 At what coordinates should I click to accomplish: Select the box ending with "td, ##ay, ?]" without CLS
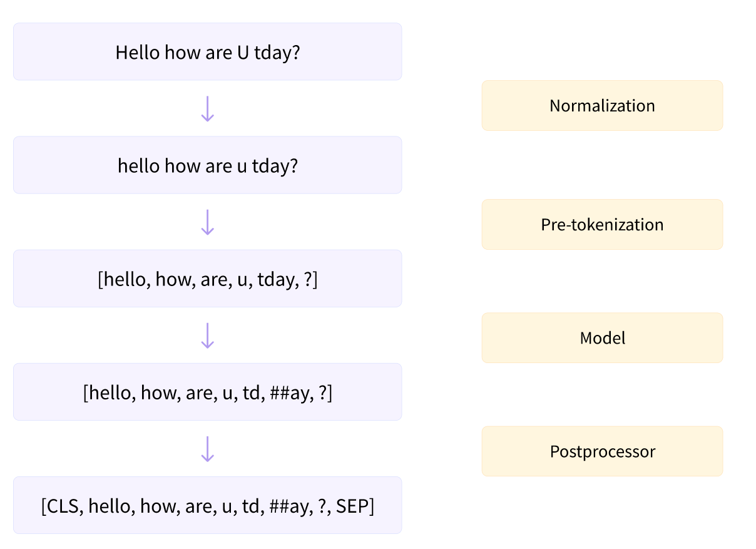207,392
